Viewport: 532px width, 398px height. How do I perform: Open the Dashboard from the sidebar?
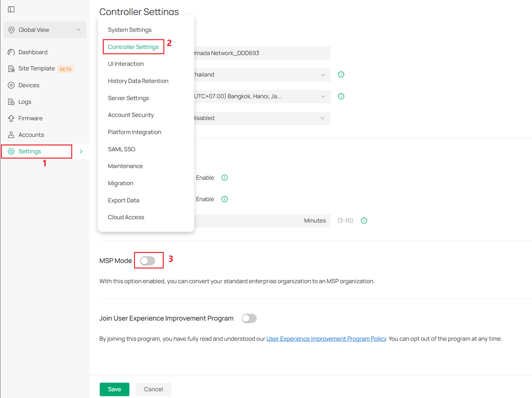(33, 52)
